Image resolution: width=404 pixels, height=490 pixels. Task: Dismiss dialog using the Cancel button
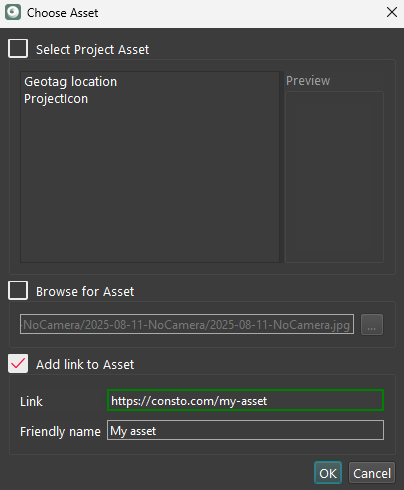tap(372, 473)
